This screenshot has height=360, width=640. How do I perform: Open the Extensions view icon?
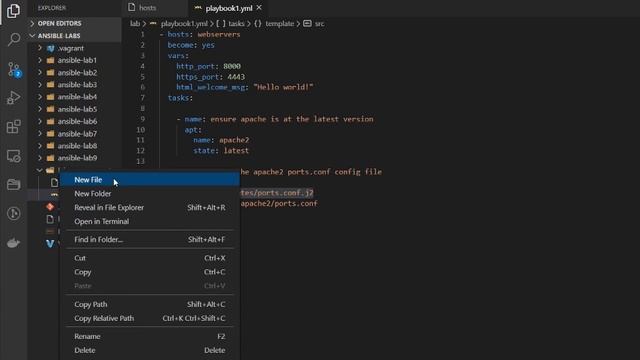[x=13, y=127]
